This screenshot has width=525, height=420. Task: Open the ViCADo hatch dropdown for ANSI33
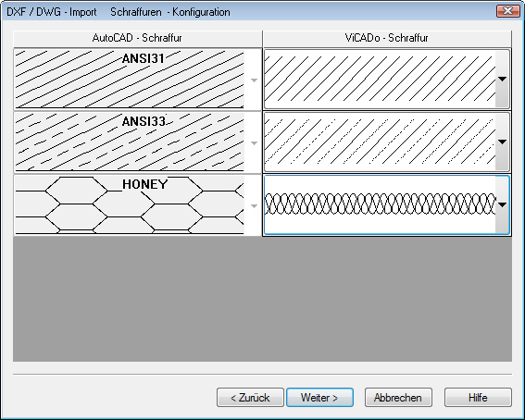[502, 142]
